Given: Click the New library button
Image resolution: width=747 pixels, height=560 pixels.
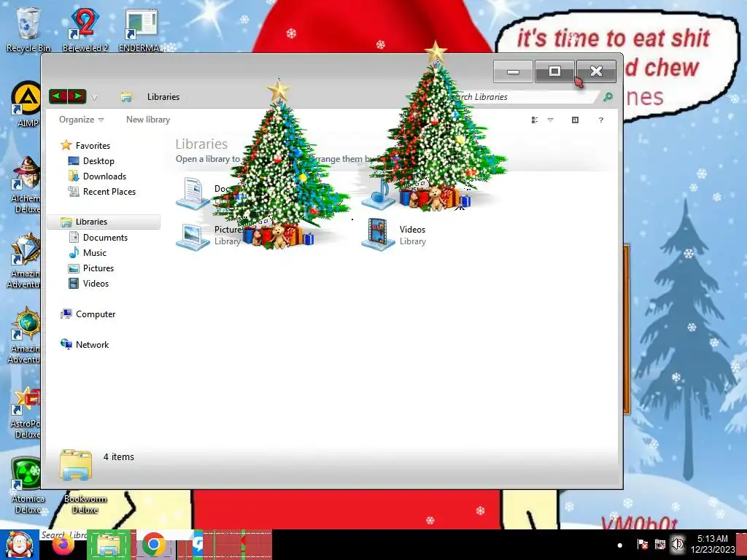Looking at the screenshot, I should [148, 120].
